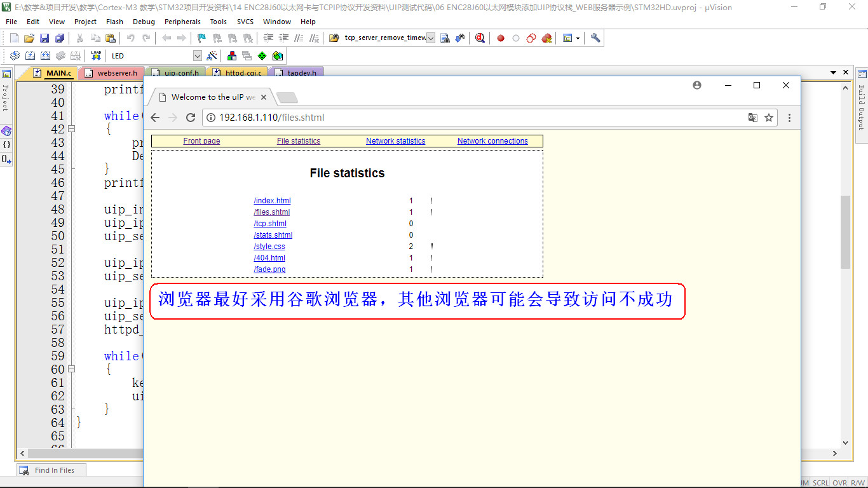The height and width of the screenshot is (488, 868).
Task: Open the /style.css file link
Action: [x=269, y=247]
